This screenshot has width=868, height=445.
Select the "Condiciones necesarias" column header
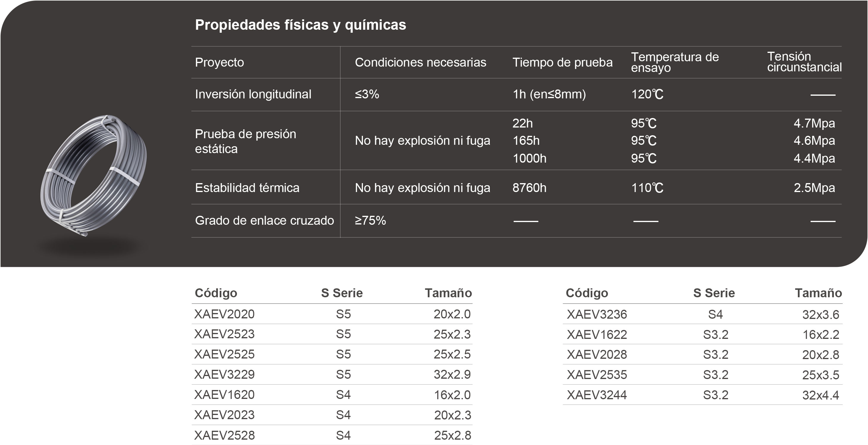[420, 62]
